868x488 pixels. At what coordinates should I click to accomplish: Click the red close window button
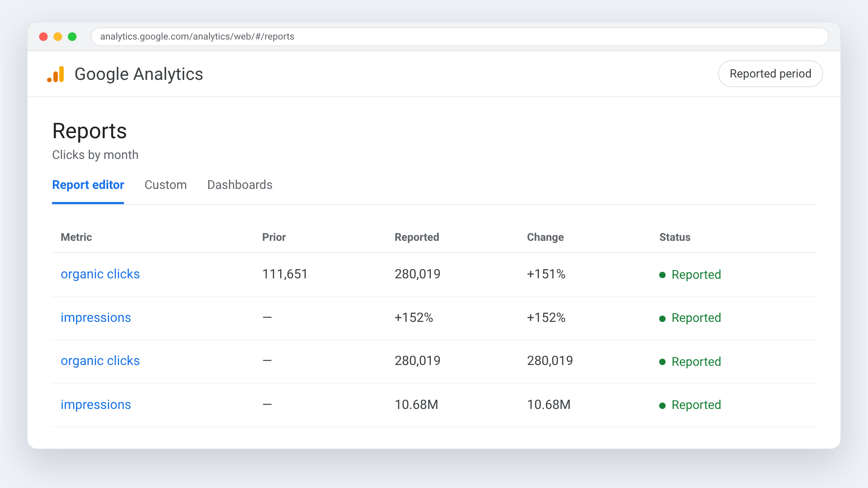44,37
